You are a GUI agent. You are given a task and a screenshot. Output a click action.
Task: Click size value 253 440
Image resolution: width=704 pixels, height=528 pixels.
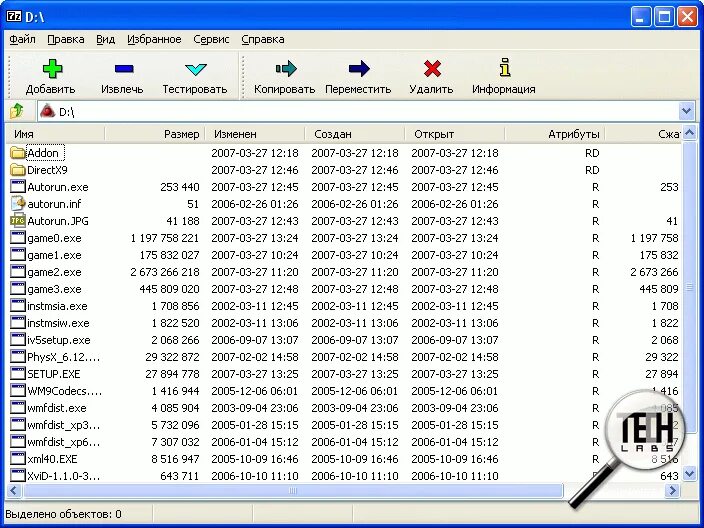pyautogui.click(x=180, y=187)
